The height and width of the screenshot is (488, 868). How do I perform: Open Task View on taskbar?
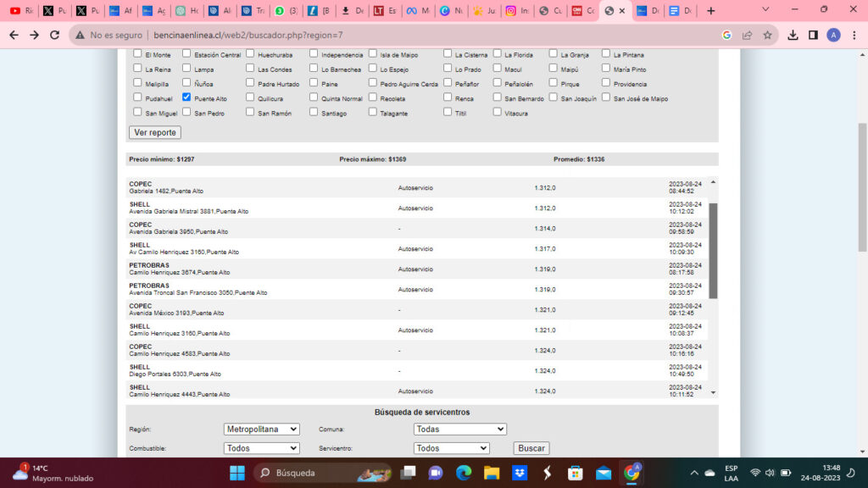pyautogui.click(x=409, y=473)
